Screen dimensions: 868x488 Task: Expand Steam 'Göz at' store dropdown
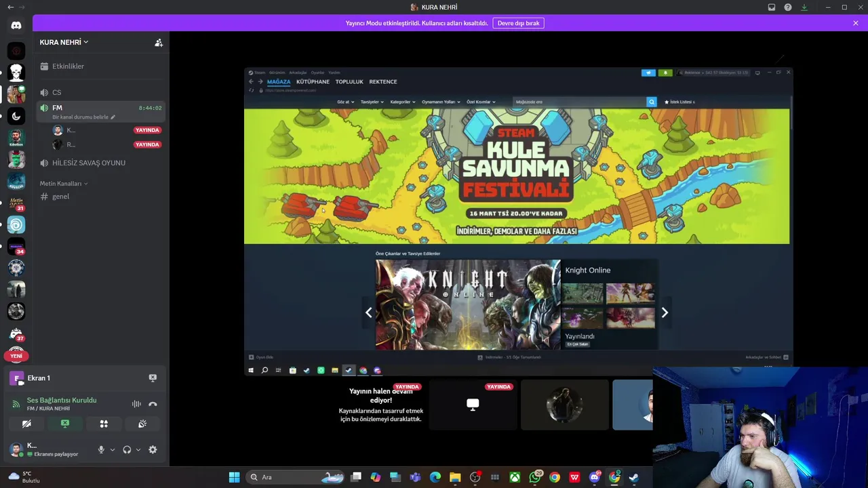(346, 102)
